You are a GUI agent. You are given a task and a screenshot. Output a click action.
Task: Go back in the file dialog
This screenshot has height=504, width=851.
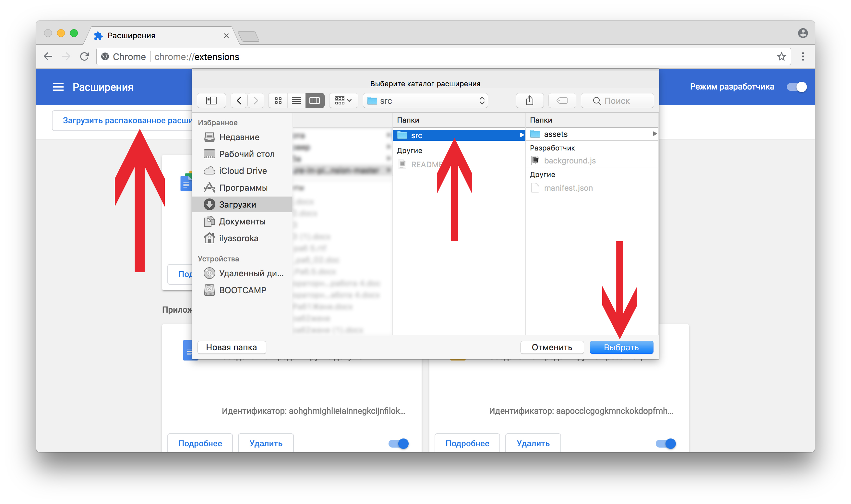point(239,101)
